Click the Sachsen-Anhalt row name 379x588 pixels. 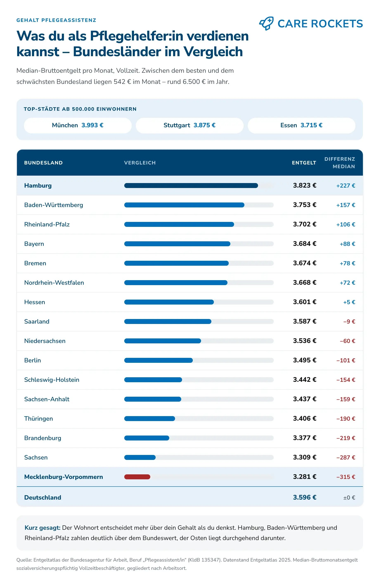(x=47, y=400)
